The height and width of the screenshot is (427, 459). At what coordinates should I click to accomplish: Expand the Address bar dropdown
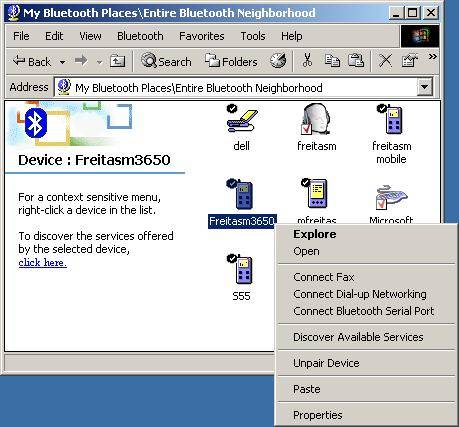point(425,87)
